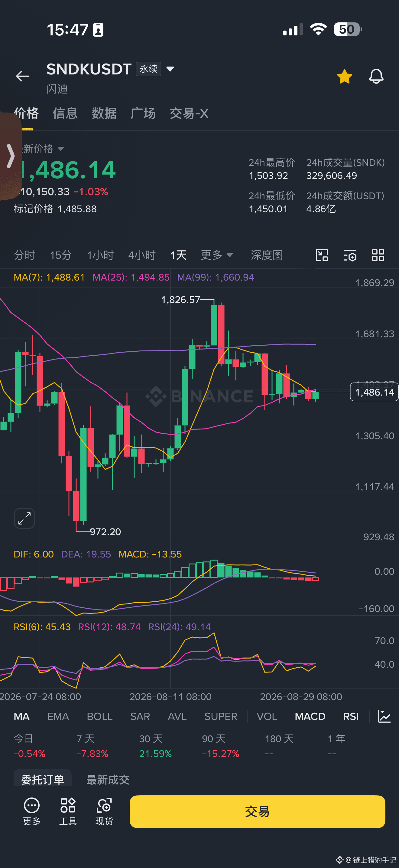Switch to the 广场 tab
399x868 pixels.
click(x=143, y=113)
